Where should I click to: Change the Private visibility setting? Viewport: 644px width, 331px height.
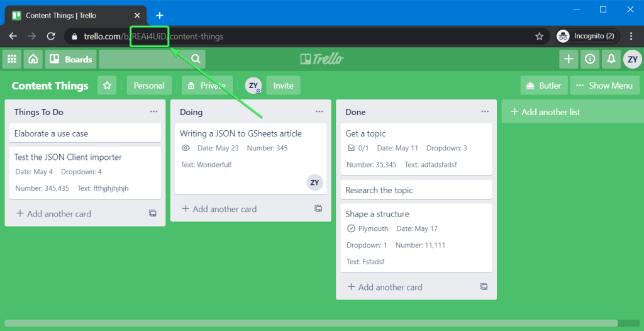208,86
